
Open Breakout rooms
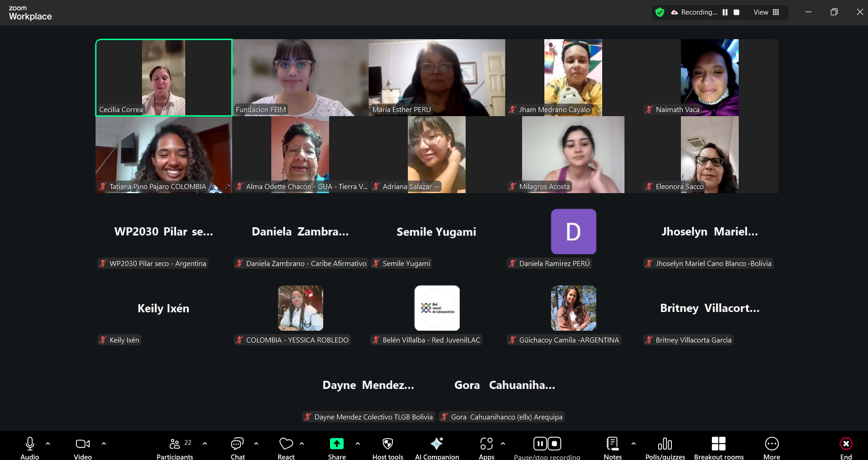[x=718, y=444]
